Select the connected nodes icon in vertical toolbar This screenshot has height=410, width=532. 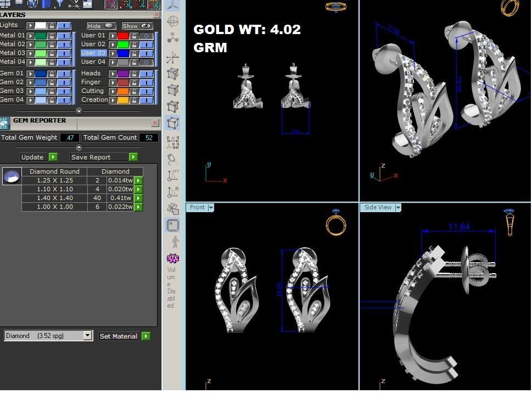[x=173, y=38]
